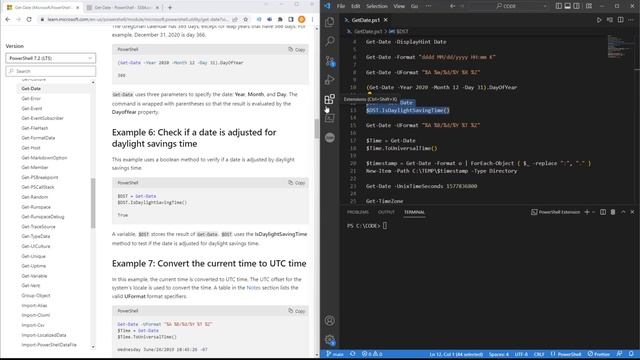Viewport: 640px width, 360px height.
Task: Close the GetDate.ps1 editor tab
Action: coord(386,20)
